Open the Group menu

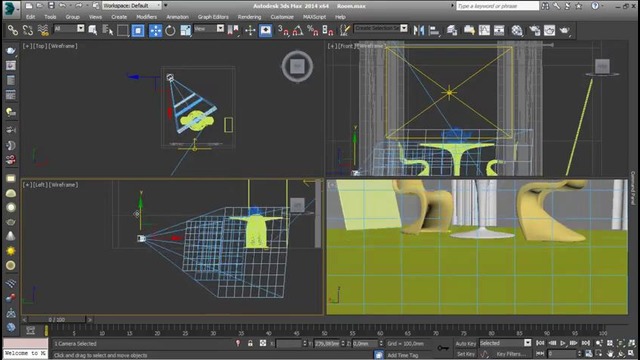click(x=72, y=17)
